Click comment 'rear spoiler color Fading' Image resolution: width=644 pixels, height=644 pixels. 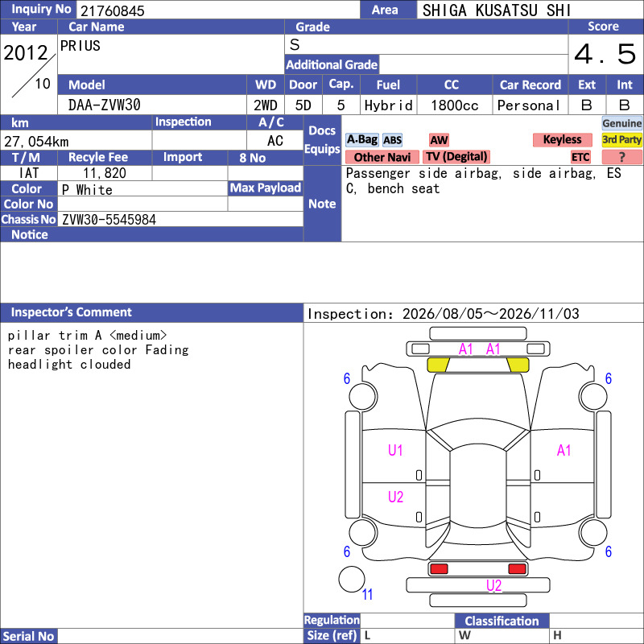98,350
